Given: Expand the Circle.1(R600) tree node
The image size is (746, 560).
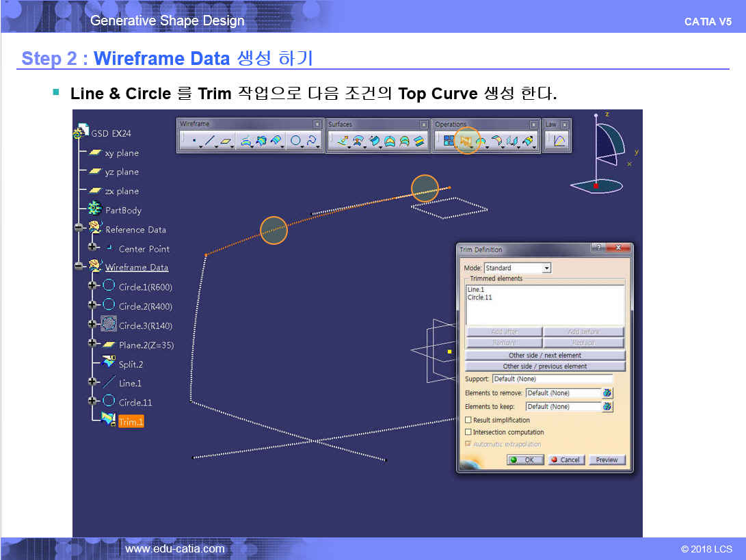Looking at the screenshot, I should click(92, 286).
